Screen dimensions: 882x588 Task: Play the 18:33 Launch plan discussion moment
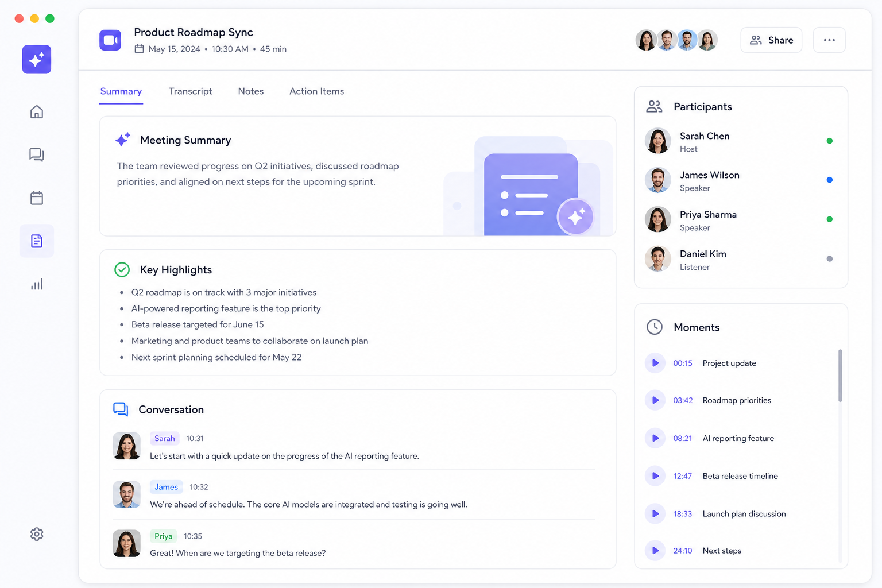tap(655, 514)
